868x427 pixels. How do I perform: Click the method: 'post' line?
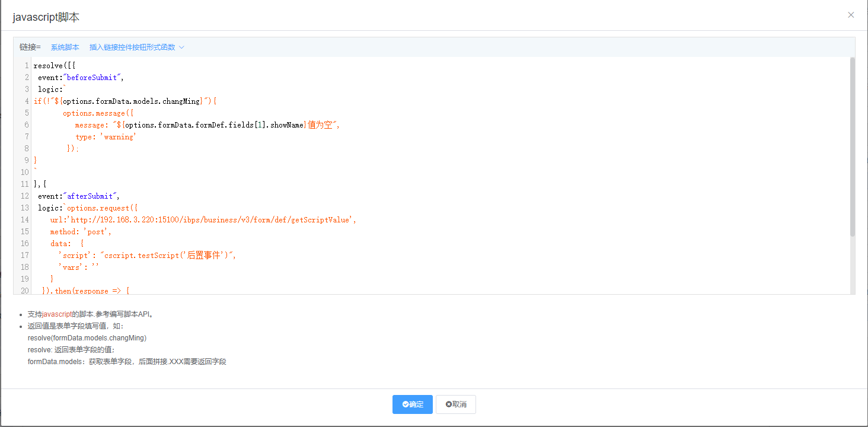point(81,232)
